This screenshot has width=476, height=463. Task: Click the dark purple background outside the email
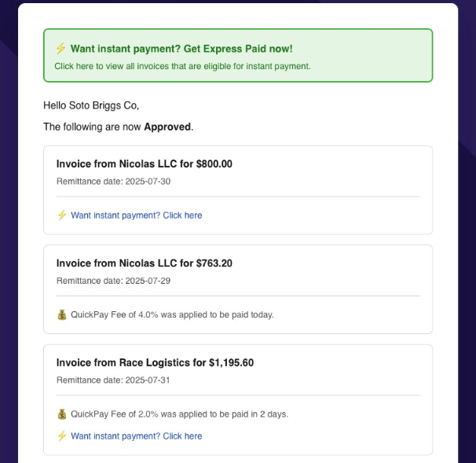coord(8,236)
